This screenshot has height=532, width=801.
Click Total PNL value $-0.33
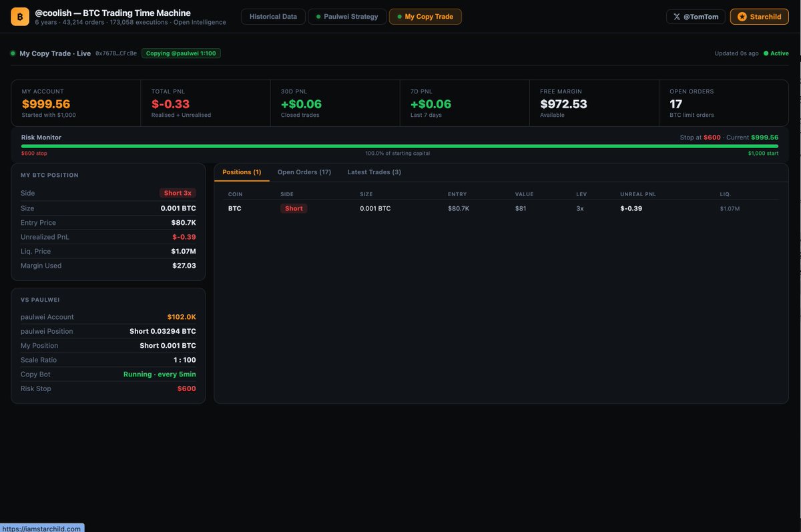[x=170, y=104]
